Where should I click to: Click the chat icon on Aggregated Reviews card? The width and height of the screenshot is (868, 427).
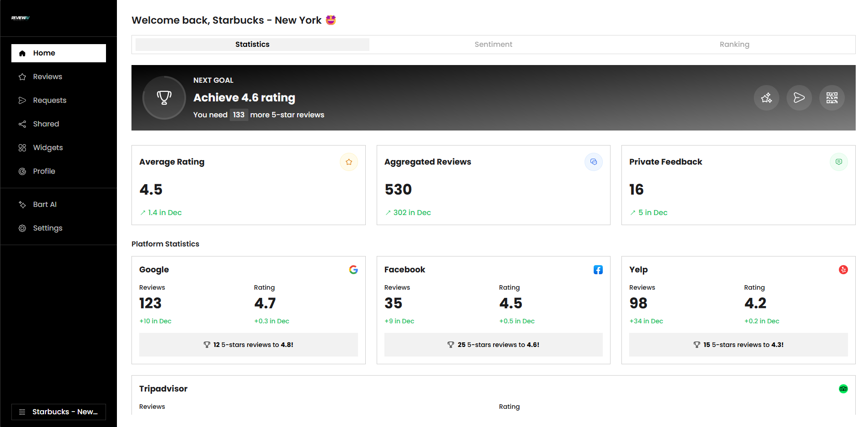594,162
